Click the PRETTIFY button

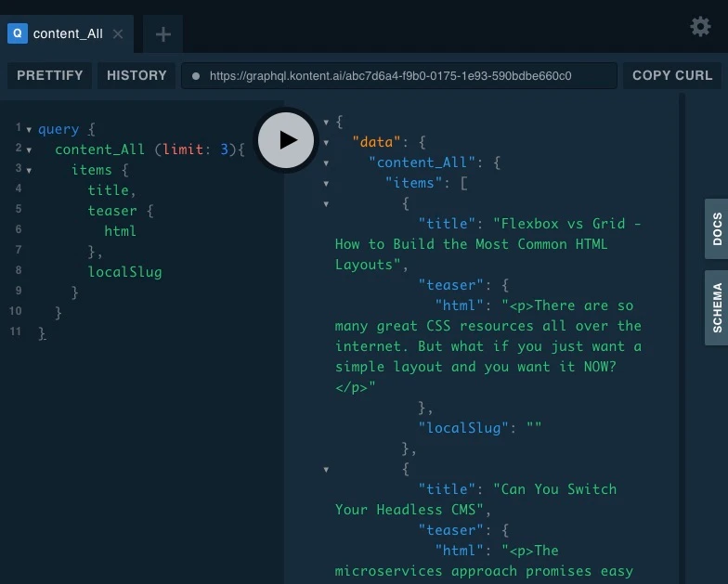click(50, 75)
